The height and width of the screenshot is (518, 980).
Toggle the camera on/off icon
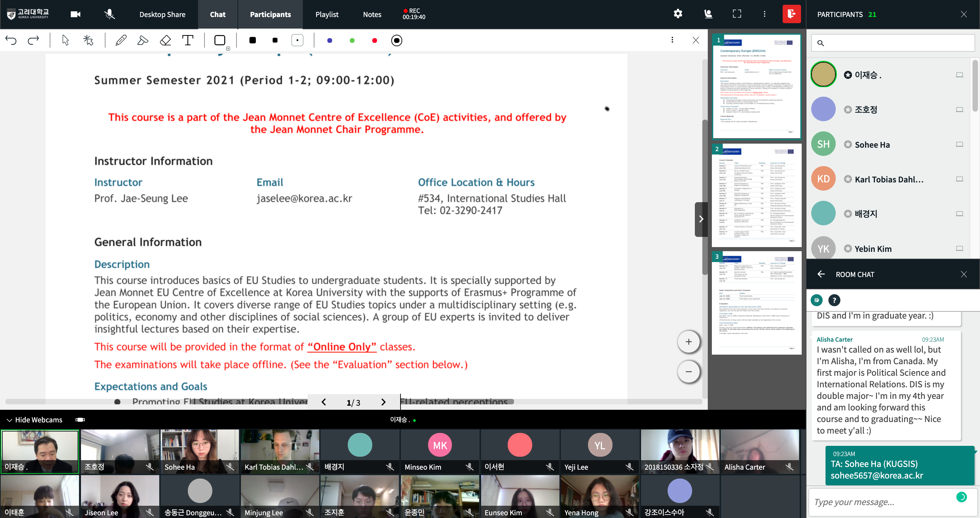click(x=75, y=14)
